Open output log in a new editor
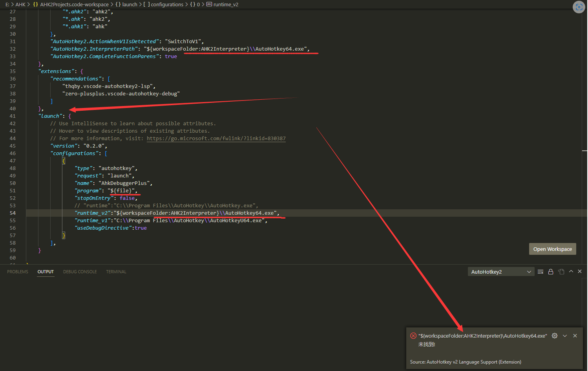 tap(561, 271)
